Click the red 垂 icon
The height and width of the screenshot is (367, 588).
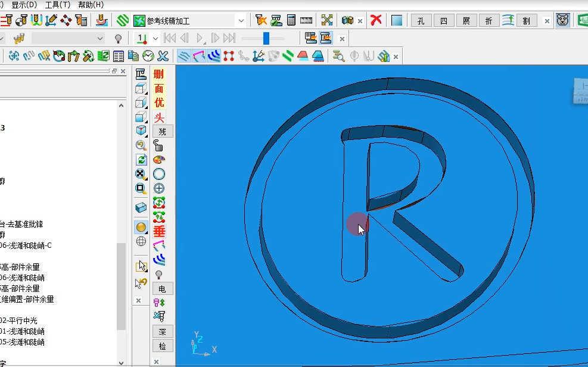(159, 231)
